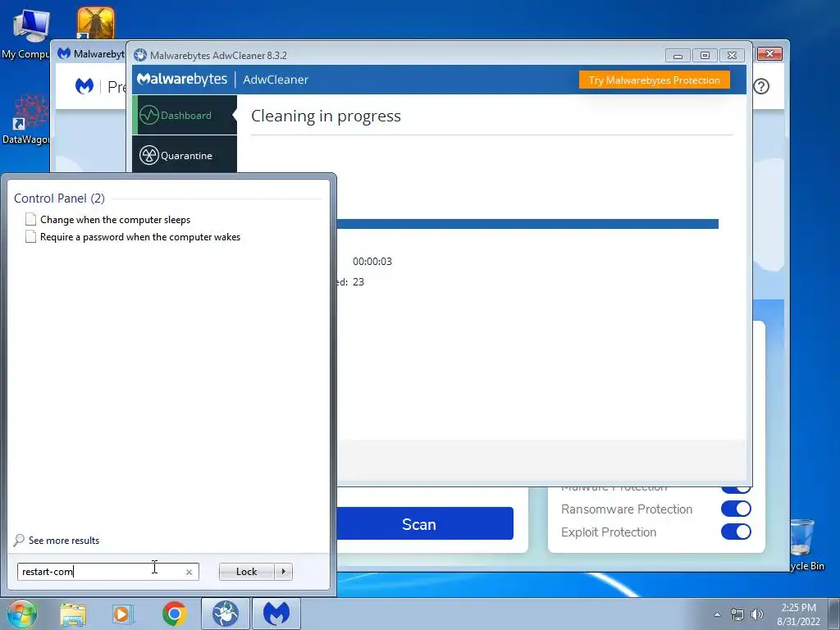This screenshot has width=840, height=630.
Task: Expand the shutdown options arrow next to Lock
Action: [283, 572]
